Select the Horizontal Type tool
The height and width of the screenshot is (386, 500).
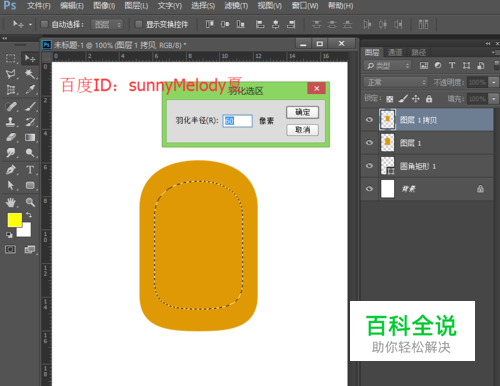click(30, 170)
